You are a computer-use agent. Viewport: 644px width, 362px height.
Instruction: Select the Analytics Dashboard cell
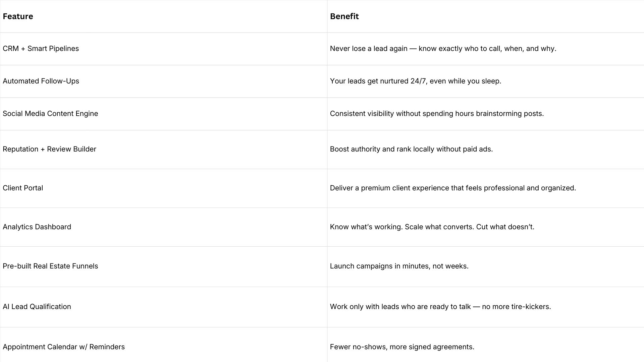pos(37,227)
